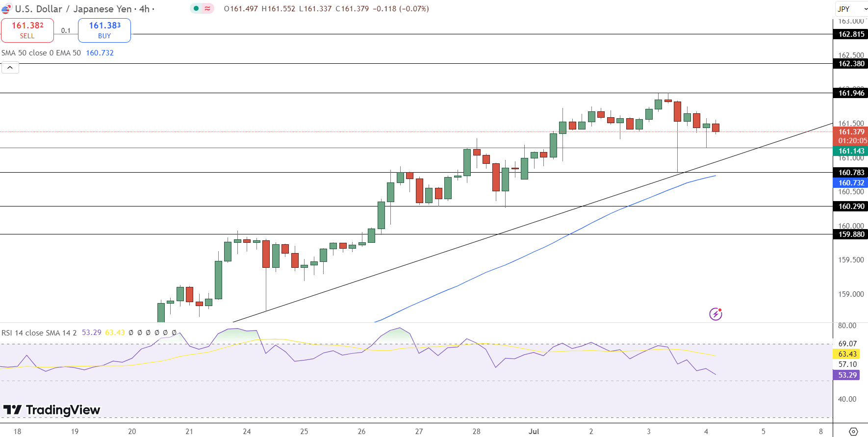
Task: Click the 161.946 price level label
Action: pos(851,93)
